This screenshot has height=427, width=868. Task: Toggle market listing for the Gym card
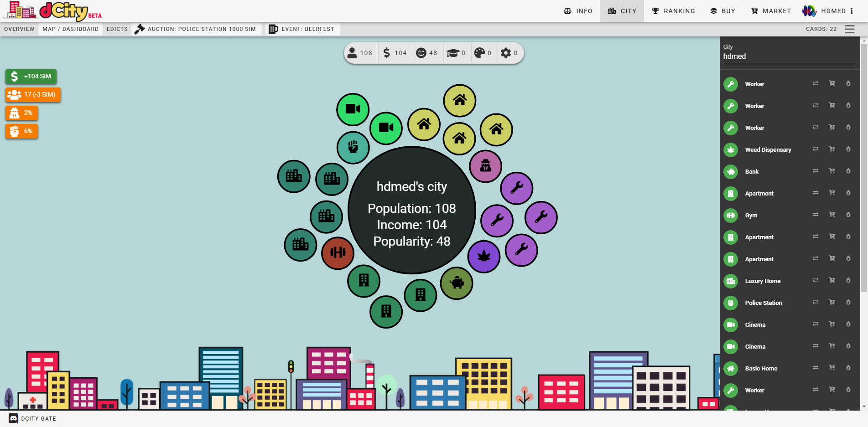point(832,214)
